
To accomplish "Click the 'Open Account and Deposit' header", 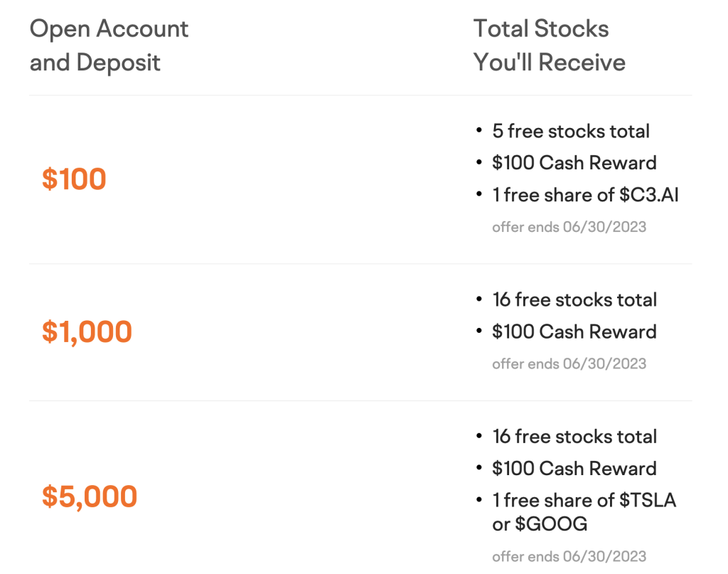I will (x=109, y=46).
